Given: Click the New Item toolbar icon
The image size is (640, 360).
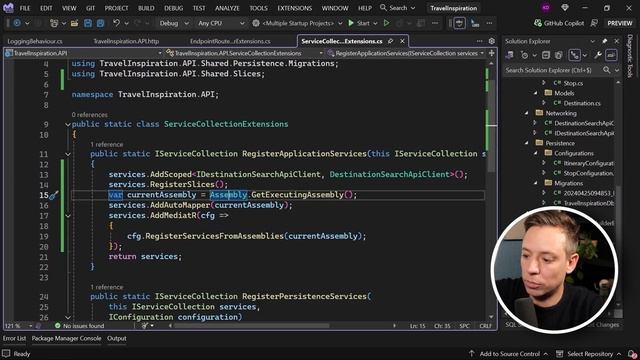Looking at the screenshot, I should pos(54,23).
